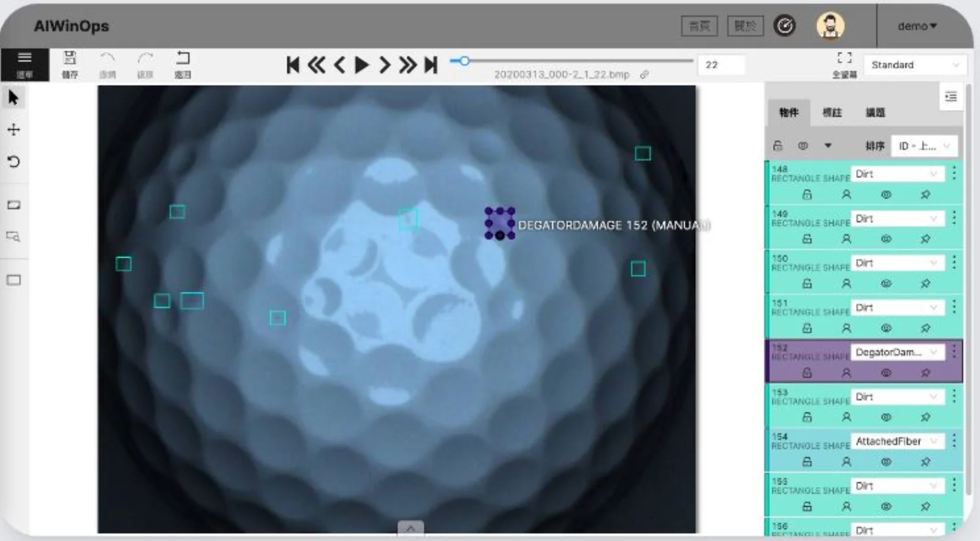Select the move image tool
This screenshot has width=980, height=541.
[x=13, y=130]
